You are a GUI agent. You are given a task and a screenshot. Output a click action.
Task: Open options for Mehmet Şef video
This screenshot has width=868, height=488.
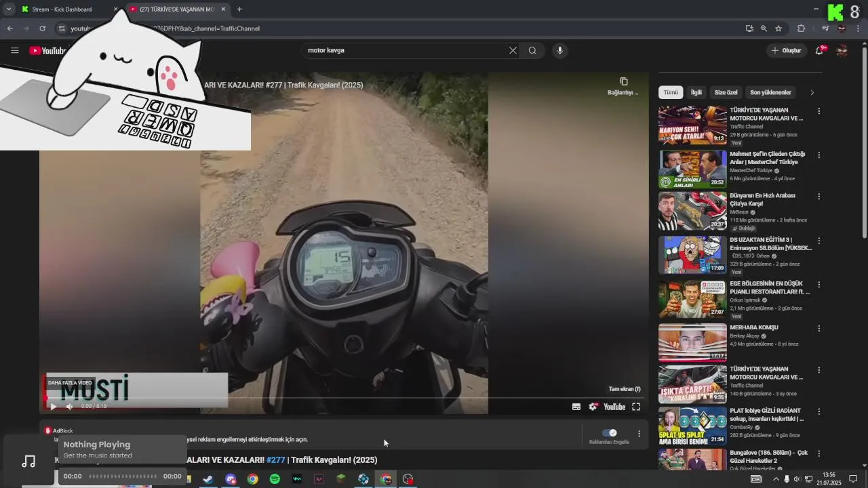tap(818, 155)
